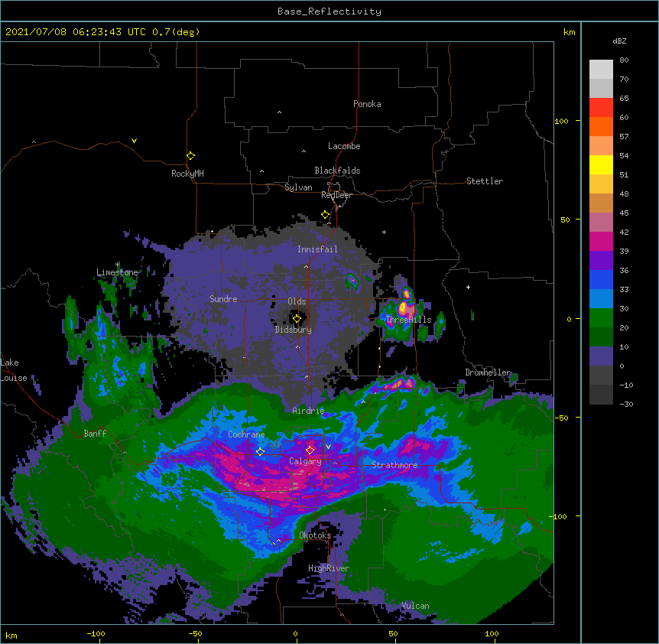This screenshot has height=644, width=659.
Task: Click the Drumheller city label
Action: coord(488,372)
